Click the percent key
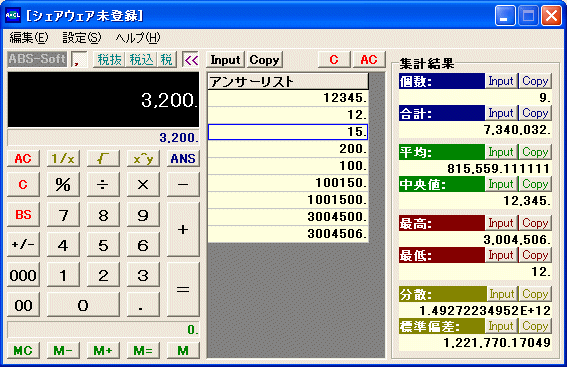Screen dimensions: 567x367 [x=63, y=184]
